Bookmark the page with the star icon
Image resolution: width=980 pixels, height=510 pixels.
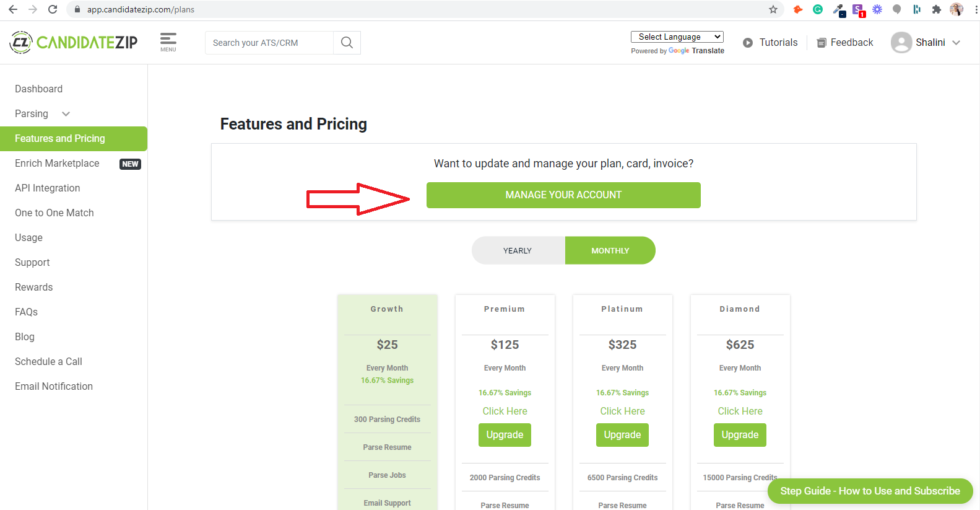(773, 9)
